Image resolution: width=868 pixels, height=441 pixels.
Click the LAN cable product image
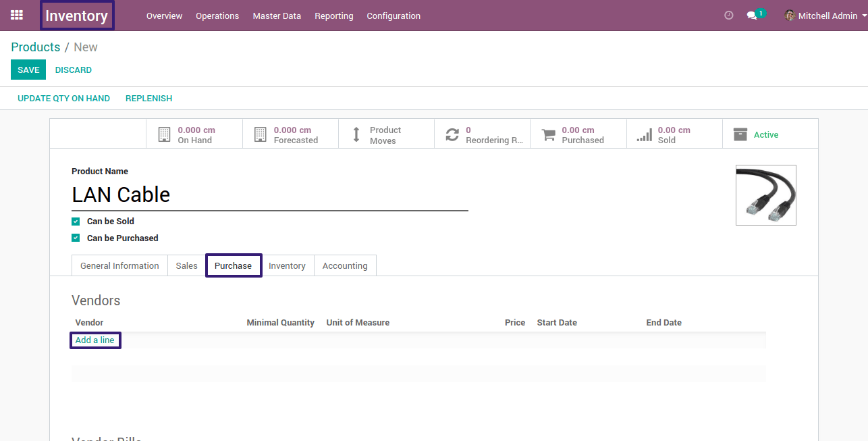766,195
